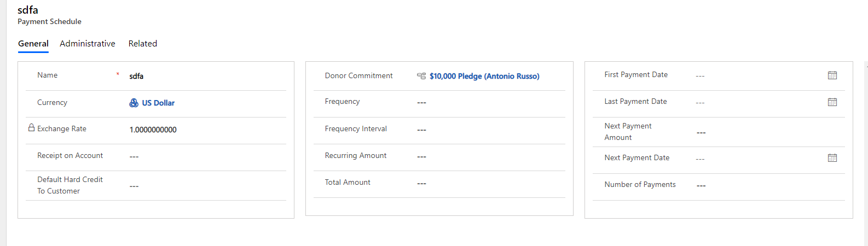Viewport: 868px width, 246px height.
Task: Click the Donor Commitment record icon
Action: tap(421, 76)
